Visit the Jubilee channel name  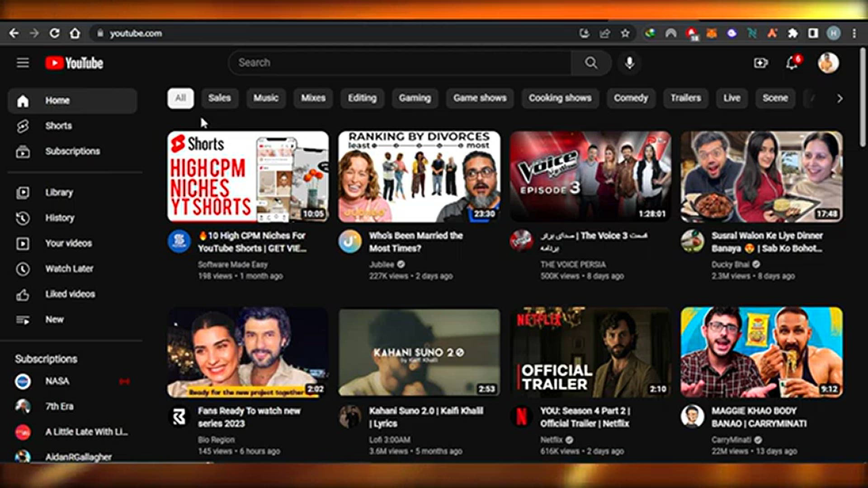point(382,264)
